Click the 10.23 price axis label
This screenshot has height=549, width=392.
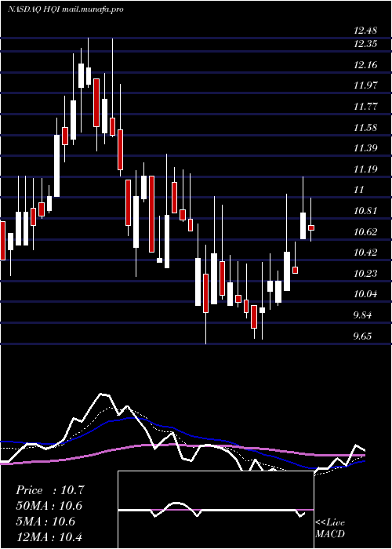[x=365, y=273]
